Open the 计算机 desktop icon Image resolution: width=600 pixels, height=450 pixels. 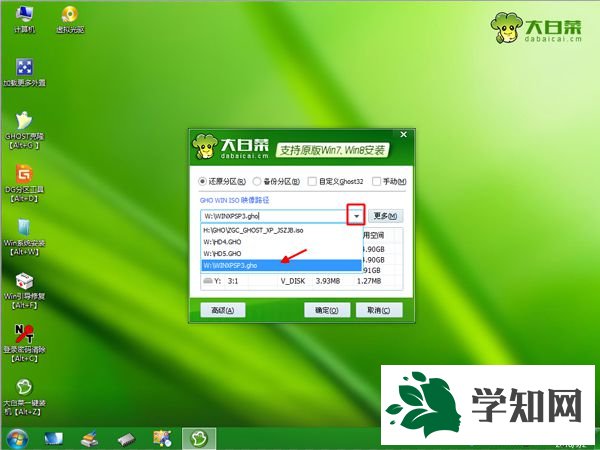[24, 20]
